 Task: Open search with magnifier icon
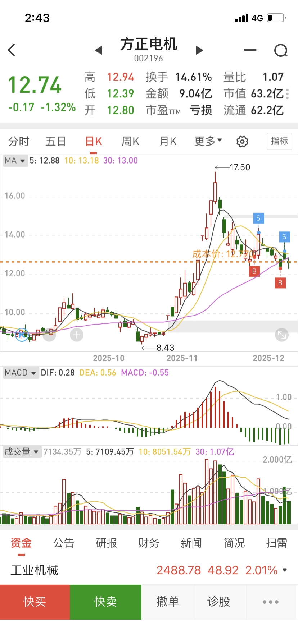coord(281,50)
